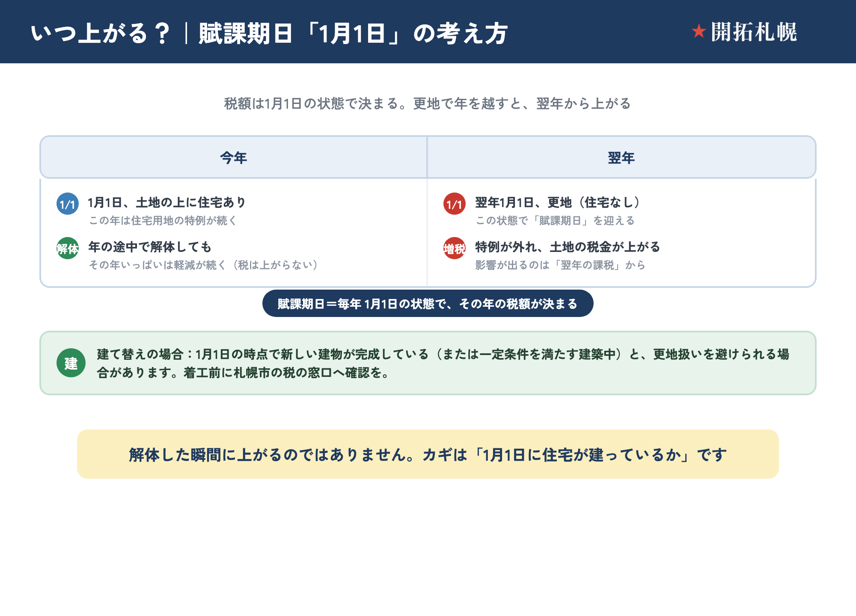Click the red 増税 circle badge
Viewport: 856px width, 616px height.
click(455, 248)
